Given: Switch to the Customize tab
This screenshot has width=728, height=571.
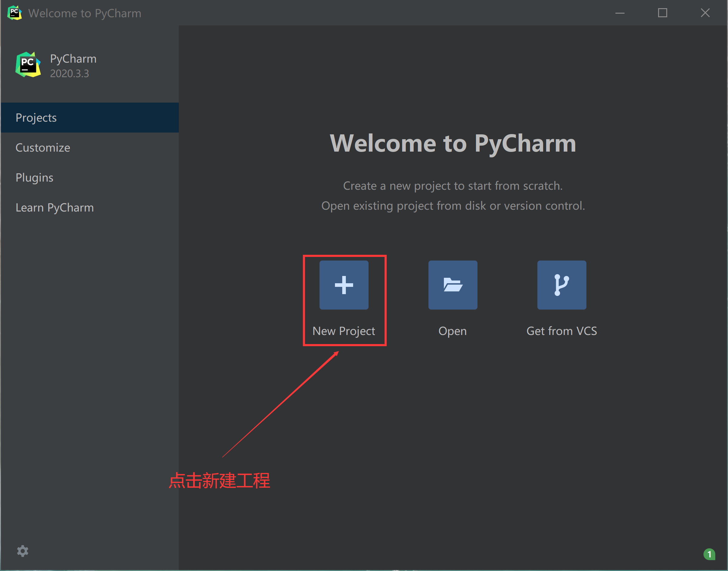Looking at the screenshot, I should [x=43, y=148].
